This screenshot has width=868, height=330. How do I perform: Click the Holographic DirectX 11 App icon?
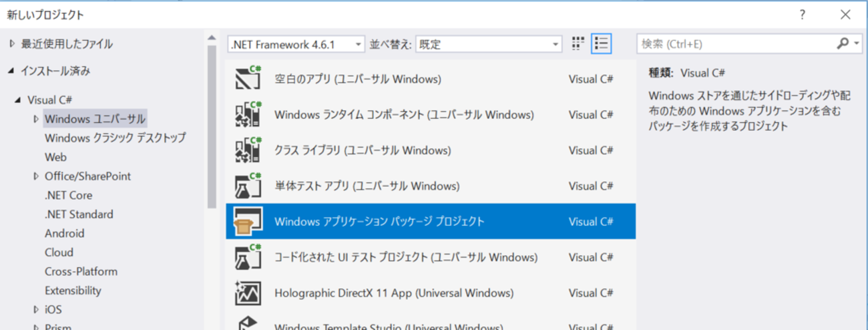pyautogui.click(x=248, y=293)
